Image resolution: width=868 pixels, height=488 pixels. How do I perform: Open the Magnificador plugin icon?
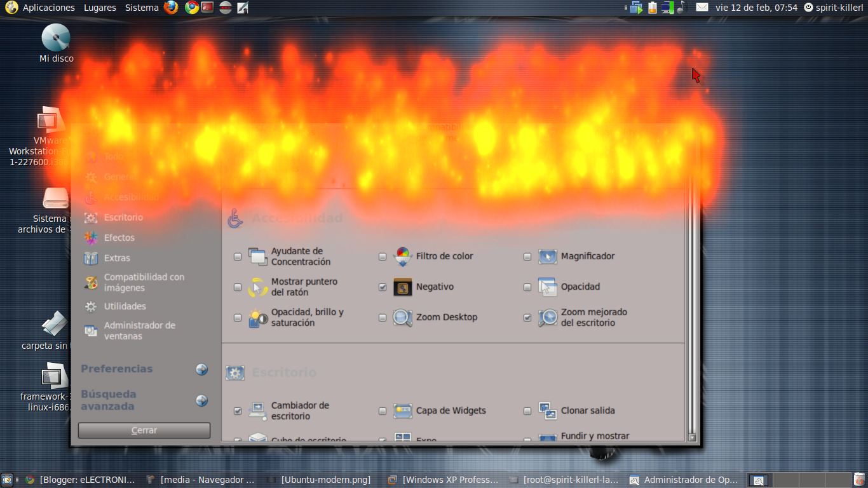tap(548, 256)
